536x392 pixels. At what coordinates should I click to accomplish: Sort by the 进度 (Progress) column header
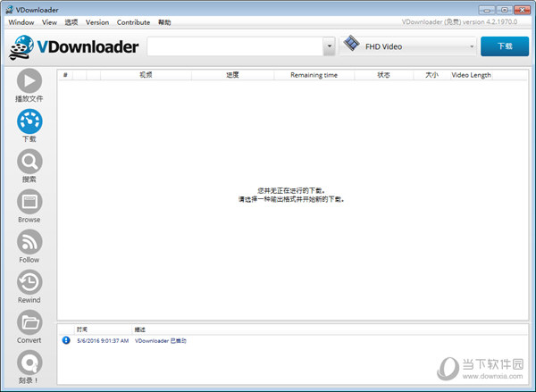pyautogui.click(x=232, y=75)
